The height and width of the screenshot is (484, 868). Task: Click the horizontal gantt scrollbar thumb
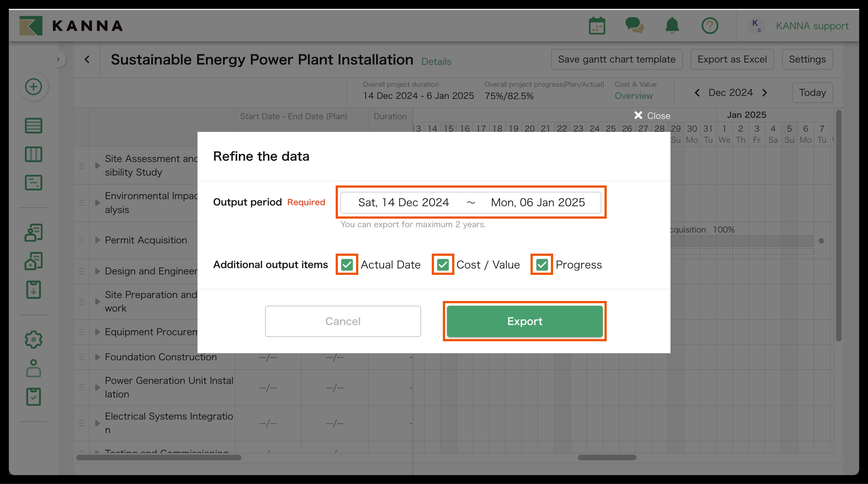pyautogui.click(x=607, y=457)
